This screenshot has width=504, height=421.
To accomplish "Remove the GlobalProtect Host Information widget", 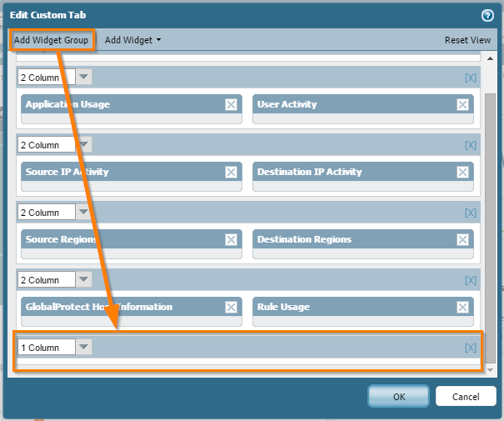I will coord(231,307).
